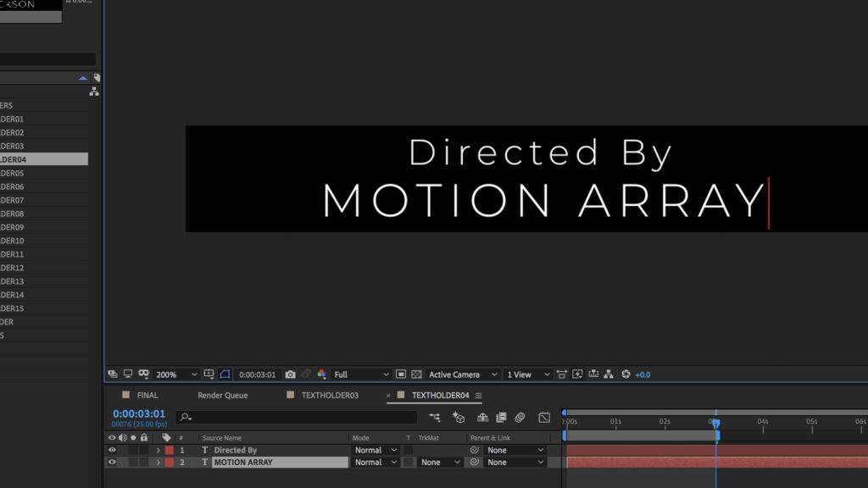Hide the MOTION ARRAY layer
Screen dimensions: 868x488
click(112, 463)
